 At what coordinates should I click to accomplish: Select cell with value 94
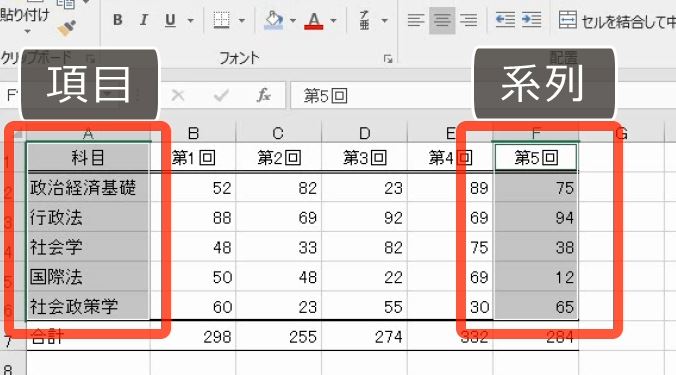pyautogui.click(x=536, y=218)
